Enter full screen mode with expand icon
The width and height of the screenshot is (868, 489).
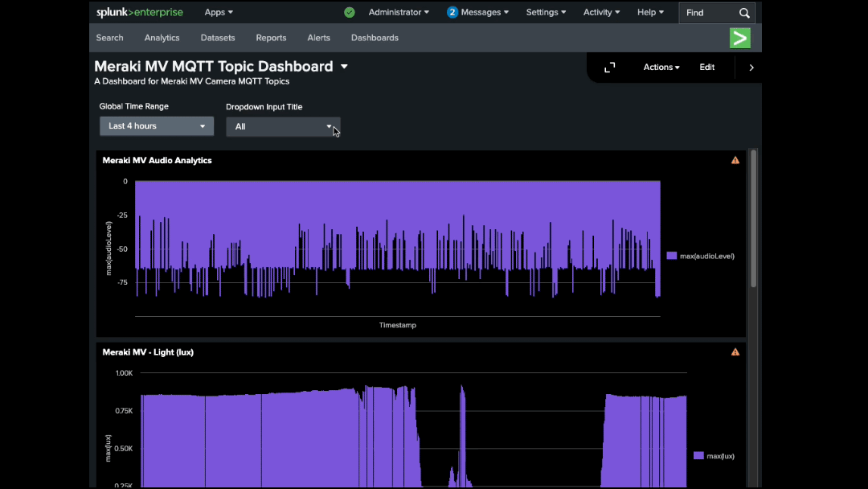coord(609,68)
